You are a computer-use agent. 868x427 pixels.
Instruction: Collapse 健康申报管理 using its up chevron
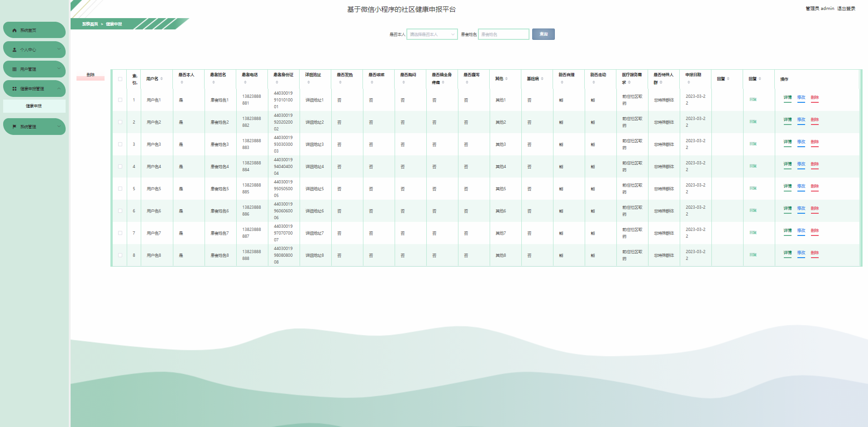59,88
